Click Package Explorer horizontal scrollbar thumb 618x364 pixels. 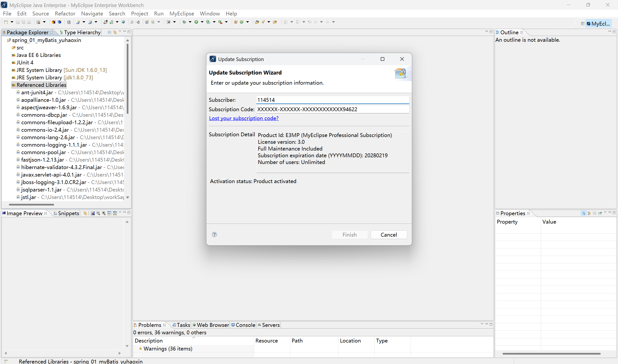click(x=31, y=205)
